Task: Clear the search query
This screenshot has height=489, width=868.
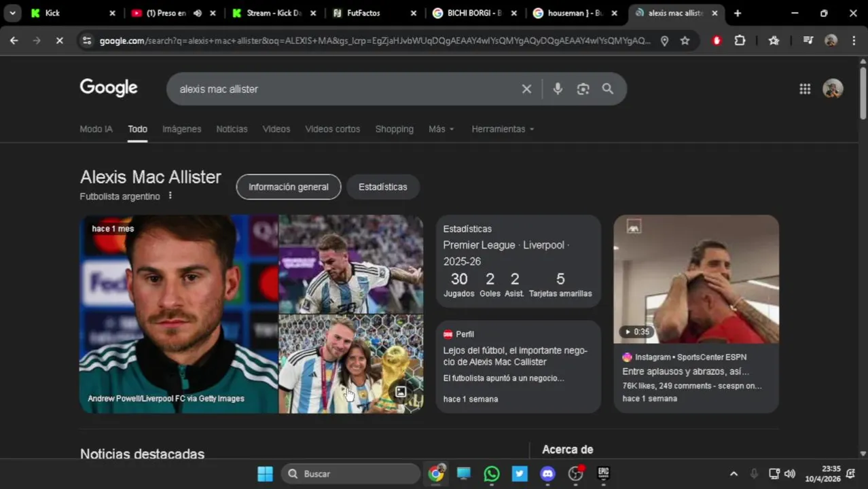Action: point(526,89)
